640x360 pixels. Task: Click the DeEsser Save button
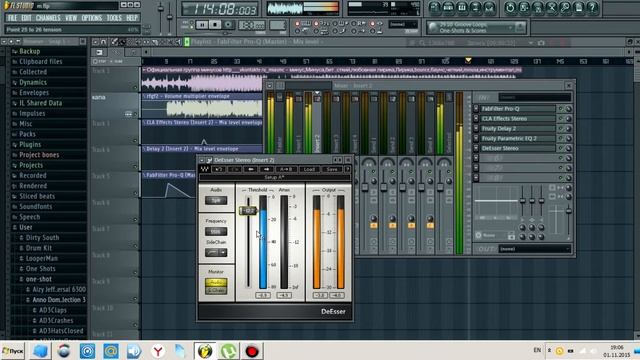point(332,169)
